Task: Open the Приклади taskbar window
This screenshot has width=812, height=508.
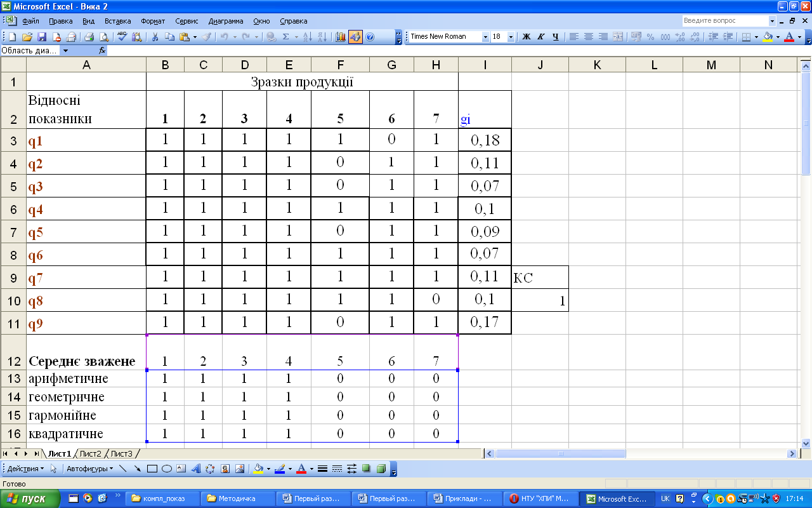Action: click(465, 498)
